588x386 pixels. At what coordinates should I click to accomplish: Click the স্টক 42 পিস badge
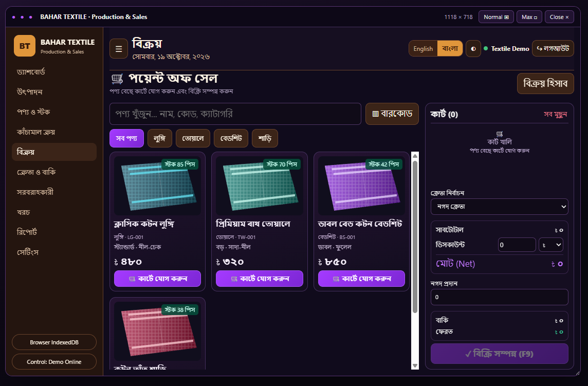coord(384,164)
